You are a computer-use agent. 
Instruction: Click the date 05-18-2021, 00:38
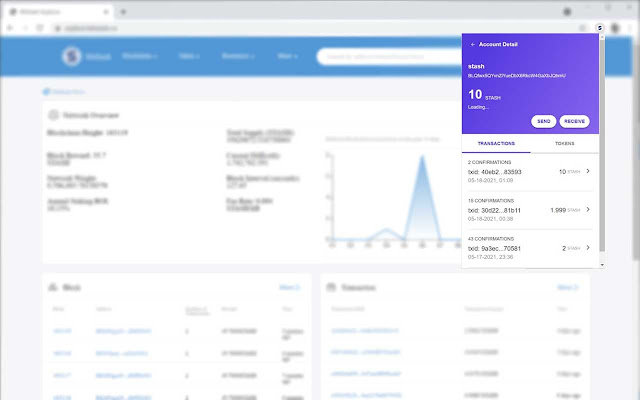(490, 219)
